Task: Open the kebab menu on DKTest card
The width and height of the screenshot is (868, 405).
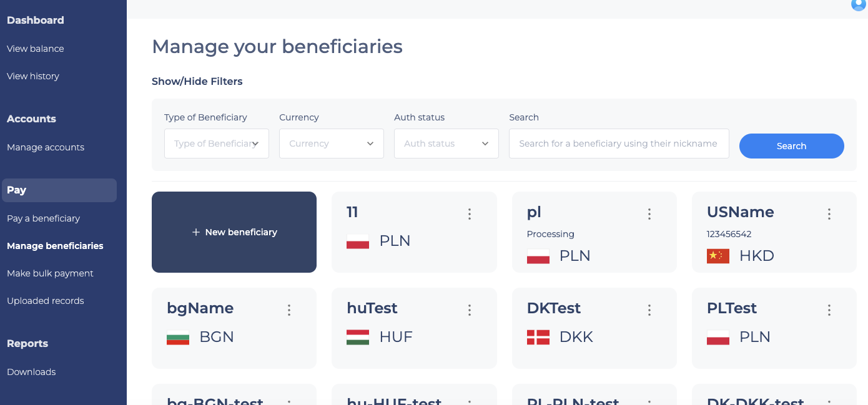Action: tap(649, 310)
